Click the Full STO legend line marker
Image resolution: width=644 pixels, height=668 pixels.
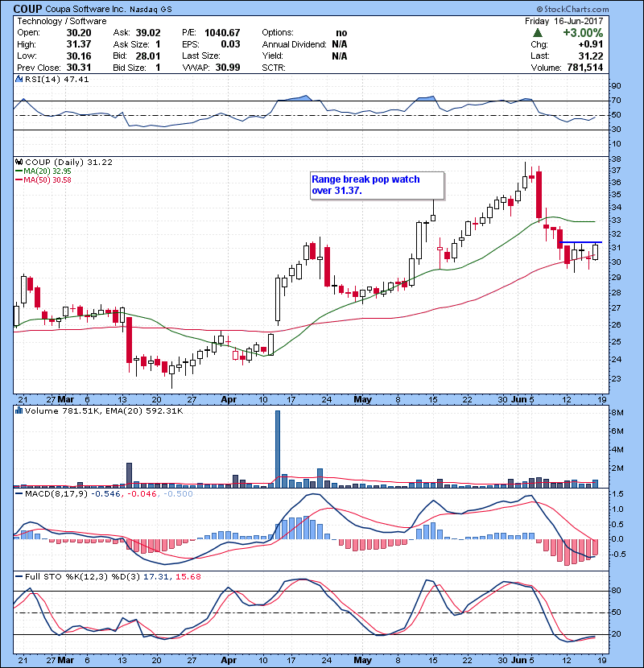[x=19, y=577]
